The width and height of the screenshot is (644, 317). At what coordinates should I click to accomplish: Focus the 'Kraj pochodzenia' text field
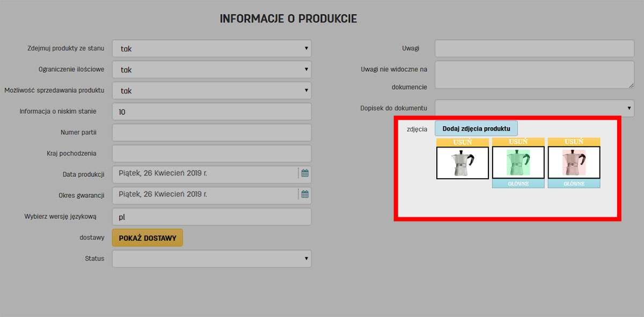[x=211, y=153]
